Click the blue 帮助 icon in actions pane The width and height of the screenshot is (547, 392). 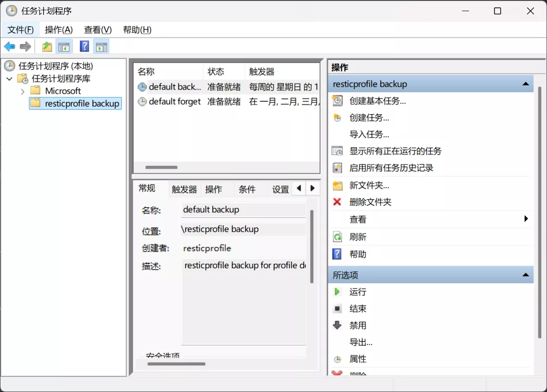(337, 254)
